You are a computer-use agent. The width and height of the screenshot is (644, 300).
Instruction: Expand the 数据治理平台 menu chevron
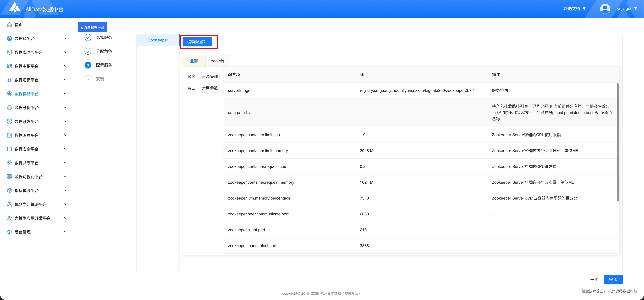pos(65,135)
